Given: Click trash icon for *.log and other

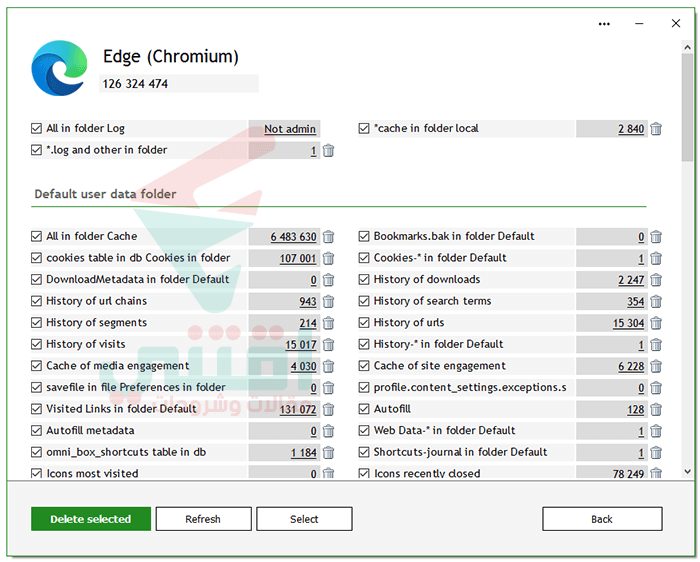Looking at the screenshot, I should click(328, 150).
